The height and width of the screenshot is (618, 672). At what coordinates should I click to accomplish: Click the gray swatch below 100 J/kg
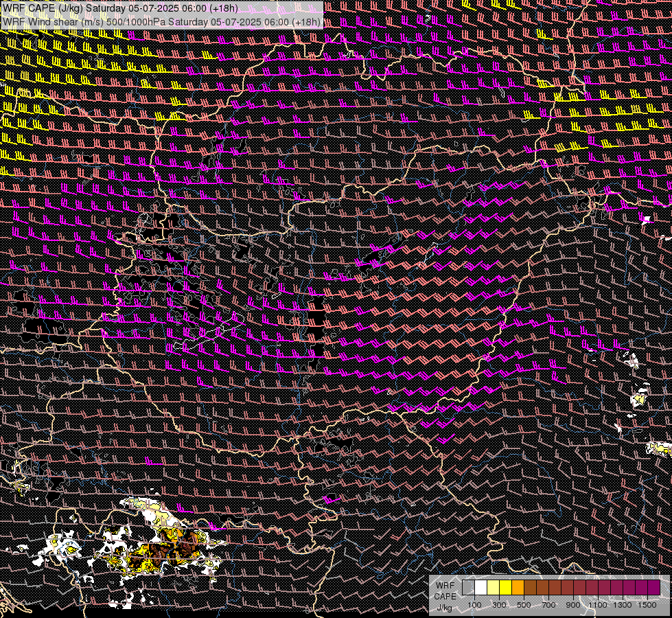point(468,588)
